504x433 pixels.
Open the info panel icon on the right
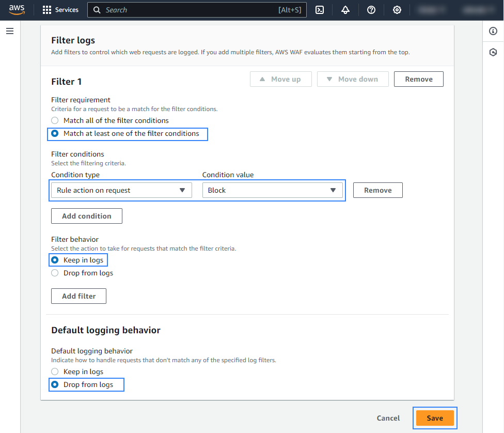(x=493, y=32)
